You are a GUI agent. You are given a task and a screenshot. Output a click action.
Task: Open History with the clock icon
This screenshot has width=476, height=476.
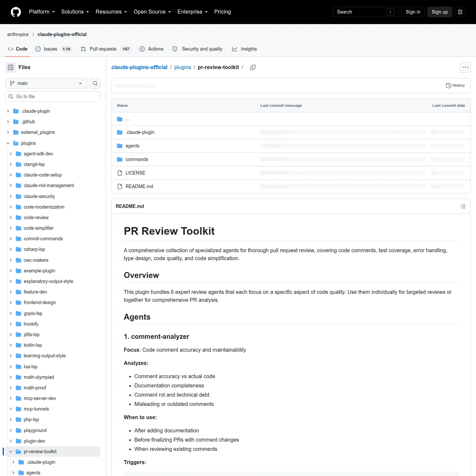(x=455, y=86)
